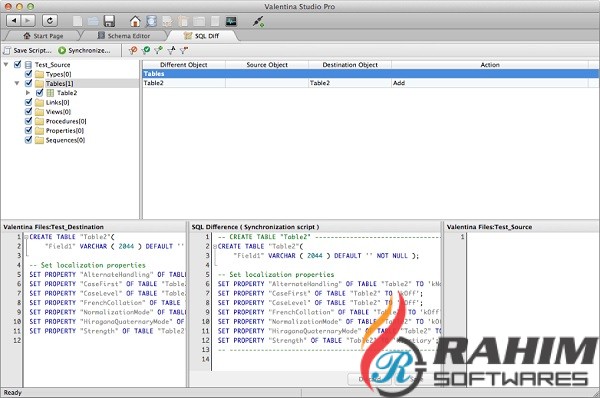Screen dimensions: 600x398
Task: Click the Destination Object column header
Action: (x=350, y=65)
